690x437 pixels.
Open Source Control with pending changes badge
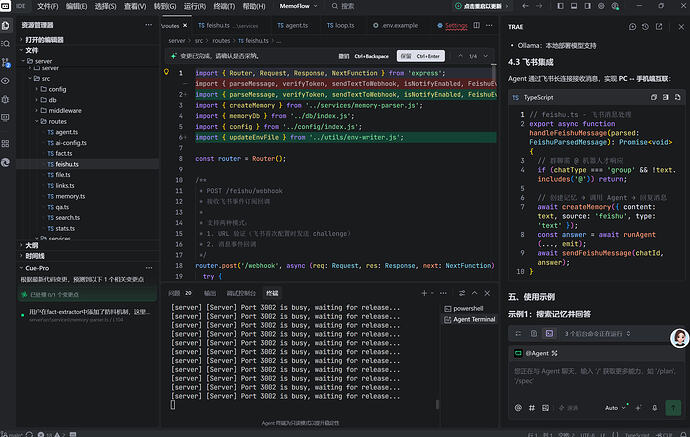tap(6, 62)
